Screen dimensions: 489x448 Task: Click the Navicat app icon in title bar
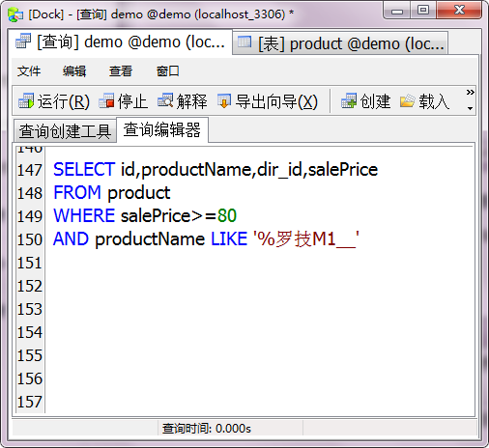pos(15,14)
